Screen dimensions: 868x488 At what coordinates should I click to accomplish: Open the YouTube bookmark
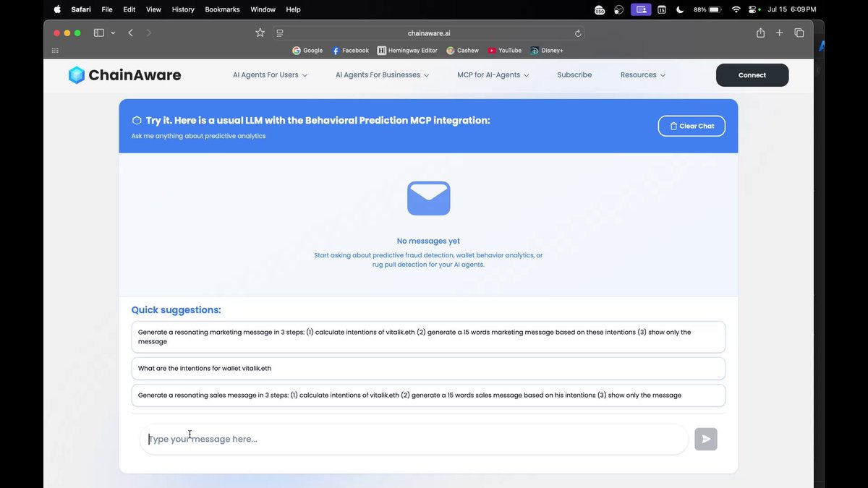(x=504, y=51)
